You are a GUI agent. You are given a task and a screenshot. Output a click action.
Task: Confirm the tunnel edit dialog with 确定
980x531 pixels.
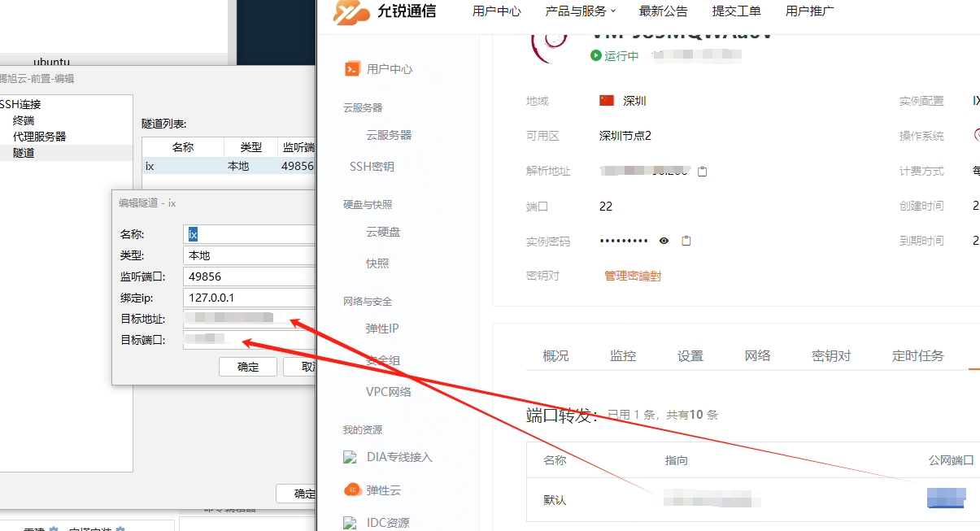248,367
